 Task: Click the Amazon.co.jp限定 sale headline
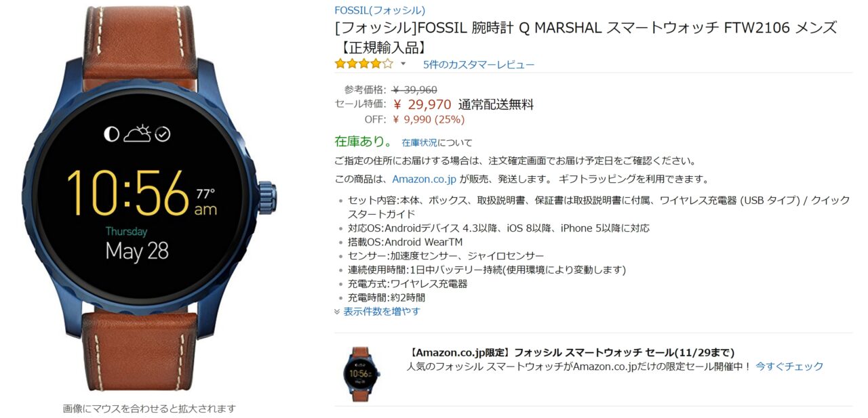572,352
